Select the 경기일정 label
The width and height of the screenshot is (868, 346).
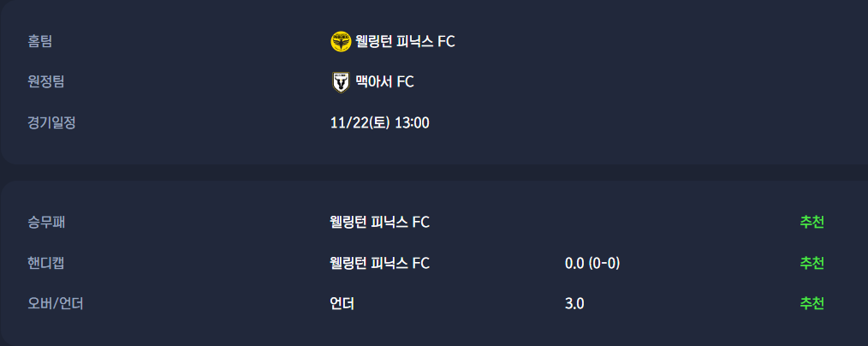(x=51, y=122)
